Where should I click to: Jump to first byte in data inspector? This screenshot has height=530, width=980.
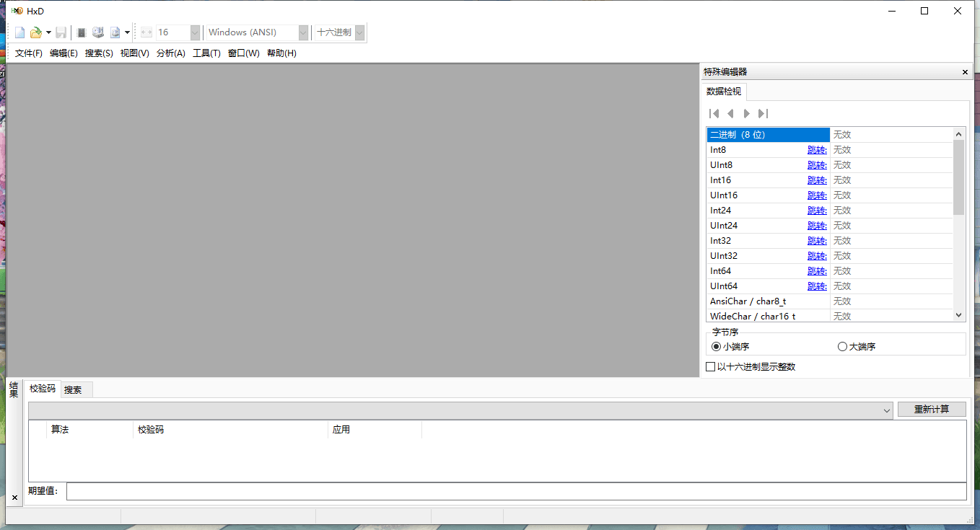(x=714, y=113)
